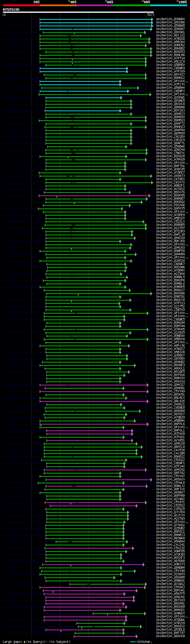Select hit label UniRef100_A7PT14

pyautogui.click(x=170, y=58)
